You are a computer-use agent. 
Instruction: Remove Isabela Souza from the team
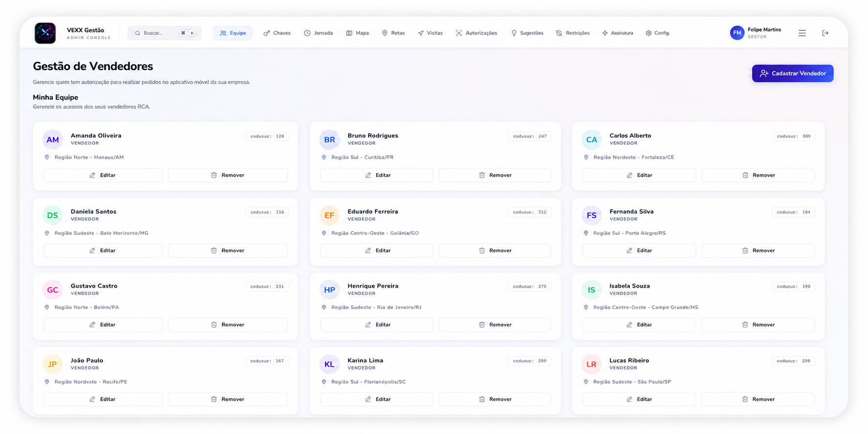(758, 325)
